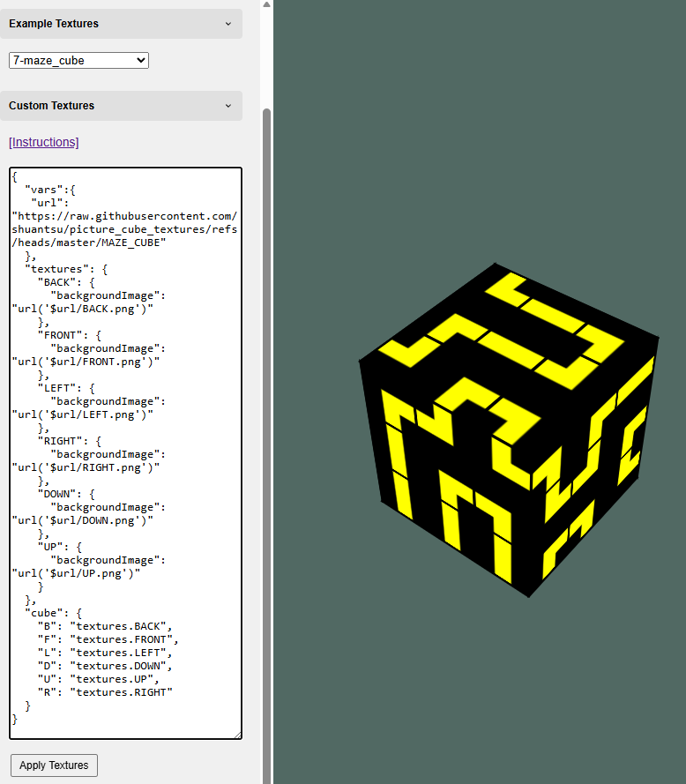Click the "textures.DOWN" line in JSON
Screen dimensions: 686x784
pos(105,666)
